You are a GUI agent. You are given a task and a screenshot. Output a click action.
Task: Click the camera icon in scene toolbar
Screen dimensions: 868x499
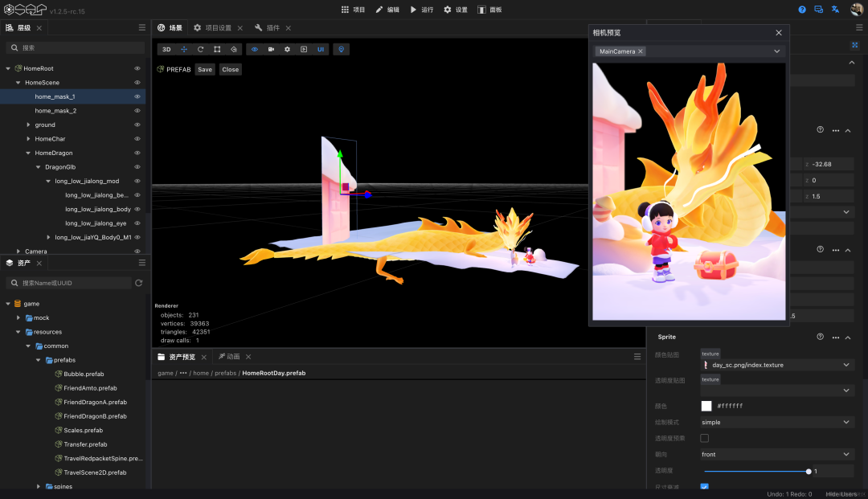[272, 49]
